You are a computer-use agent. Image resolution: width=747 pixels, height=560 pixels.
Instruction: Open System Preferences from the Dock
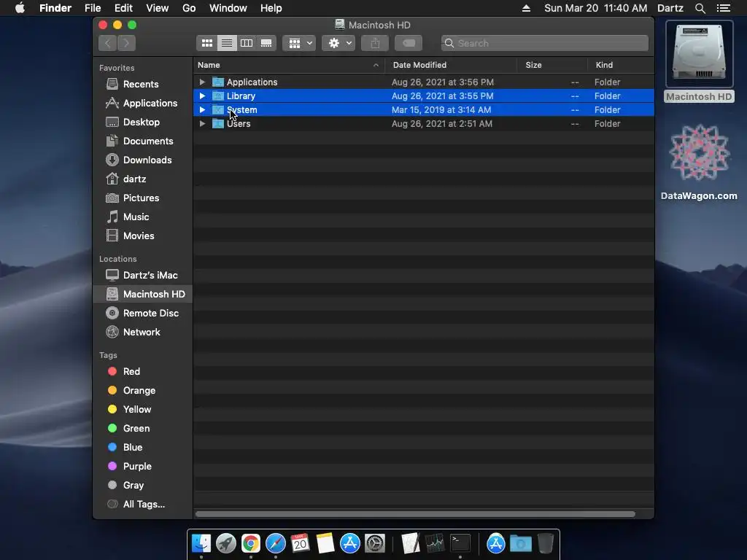[375, 543]
